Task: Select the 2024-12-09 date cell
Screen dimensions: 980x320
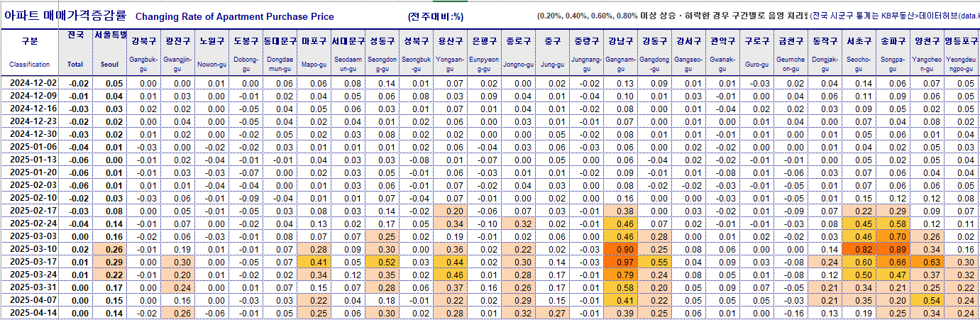Action: pos(30,96)
